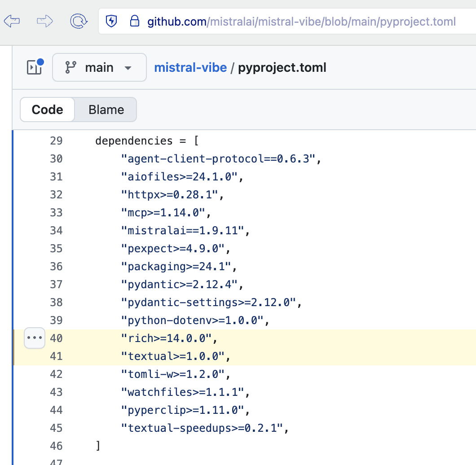The image size is (476, 465).
Task: Select line number 29
Action: 56,141
